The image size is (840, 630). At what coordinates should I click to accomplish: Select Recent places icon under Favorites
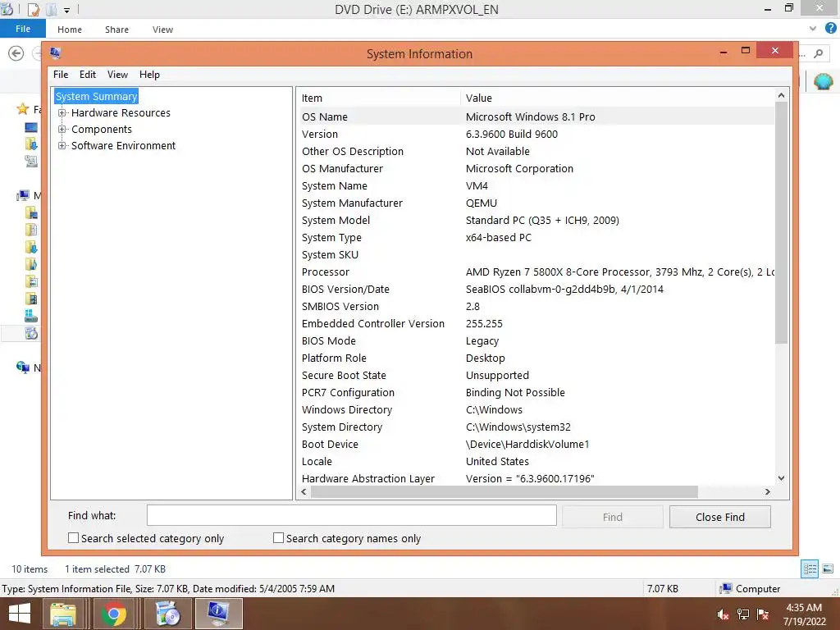coord(31,161)
